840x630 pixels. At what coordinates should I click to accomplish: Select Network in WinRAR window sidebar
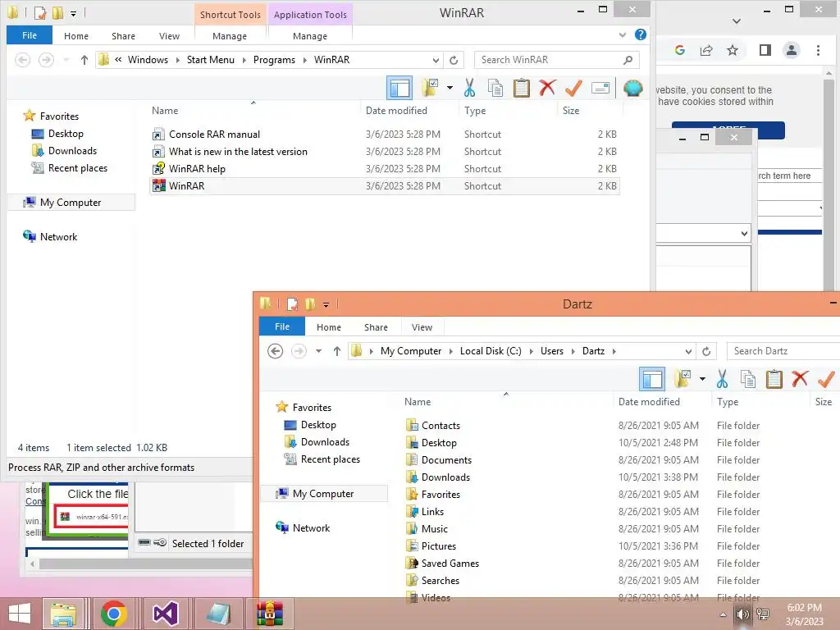(x=58, y=237)
